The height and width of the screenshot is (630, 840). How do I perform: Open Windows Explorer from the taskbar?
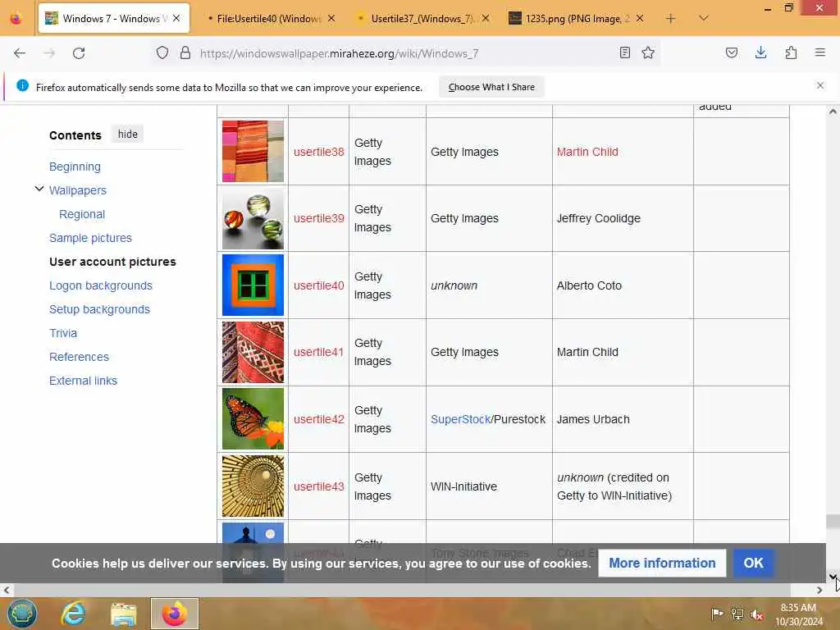pyautogui.click(x=124, y=614)
